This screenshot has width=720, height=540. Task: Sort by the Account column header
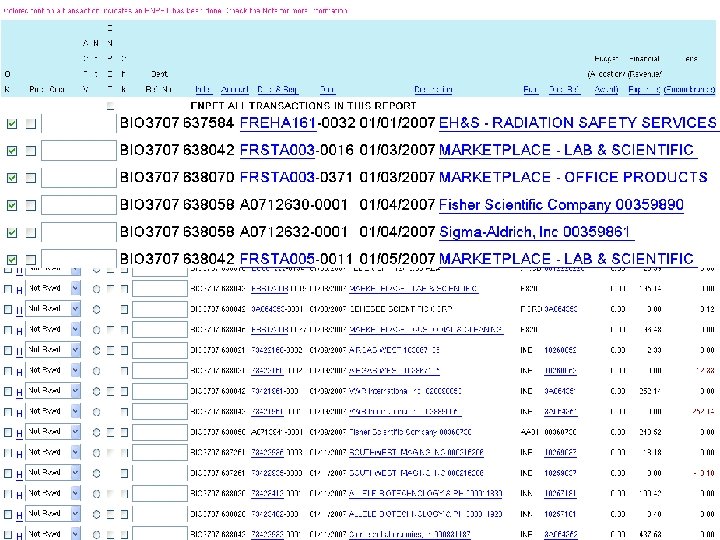[234, 90]
